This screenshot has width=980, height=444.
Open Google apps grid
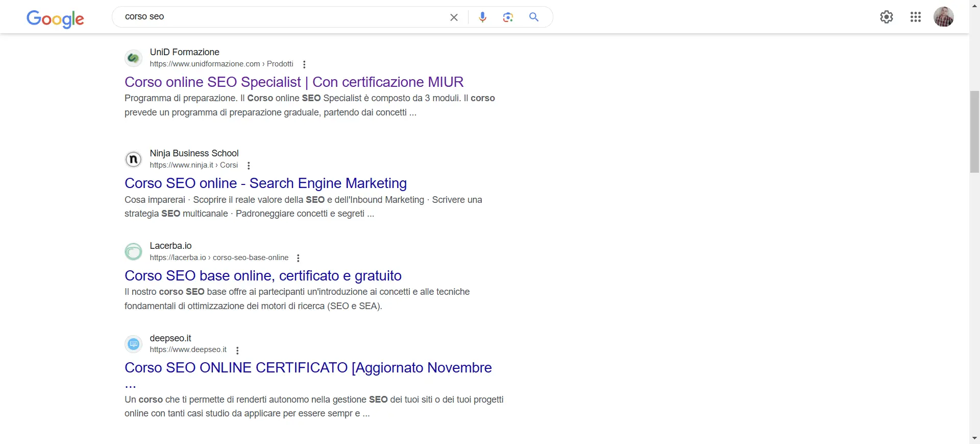coord(916,17)
